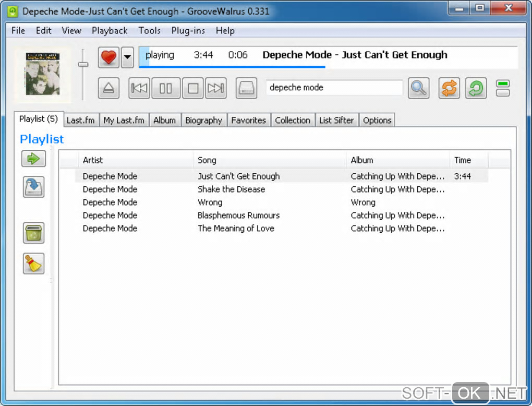The width and height of the screenshot is (532, 406).
Task: Select the Playlist (5) tab
Action: click(x=39, y=119)
